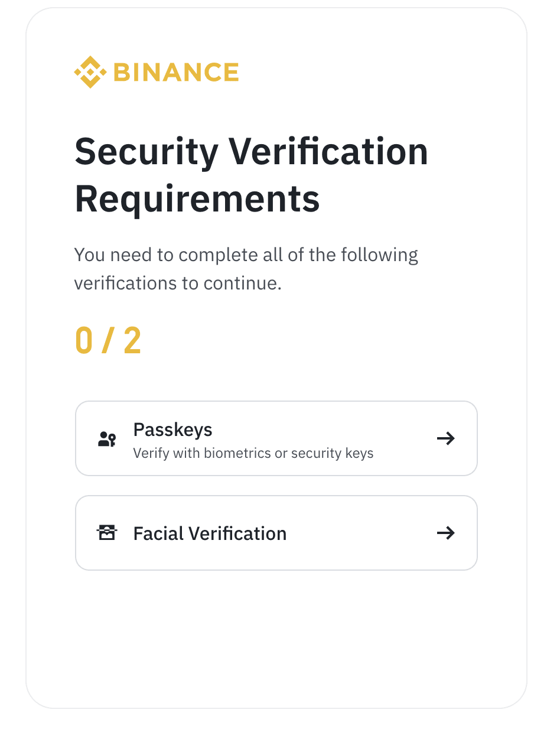560x729 pixels.
Task: Click the '2' total count digit
Action: [132, 341]
